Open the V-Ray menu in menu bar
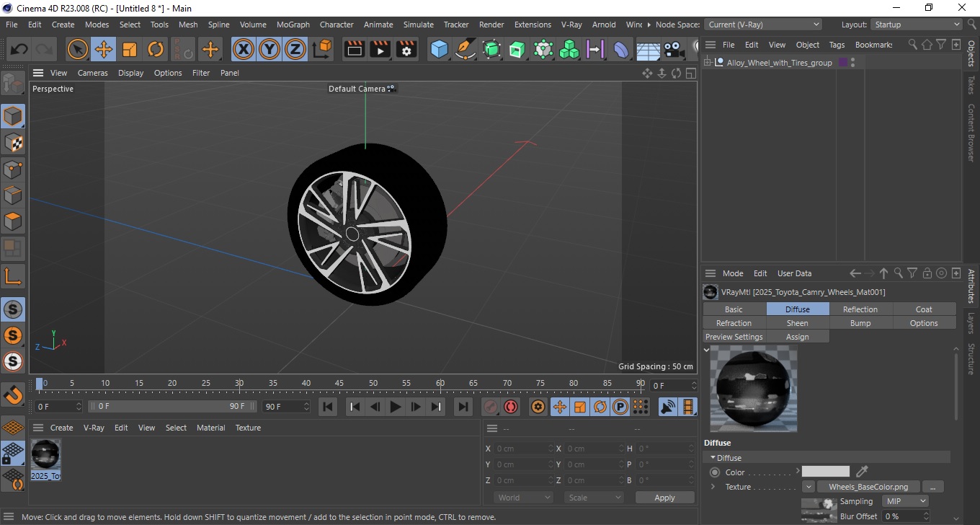980x525 pixels. [x=571, y=25]
